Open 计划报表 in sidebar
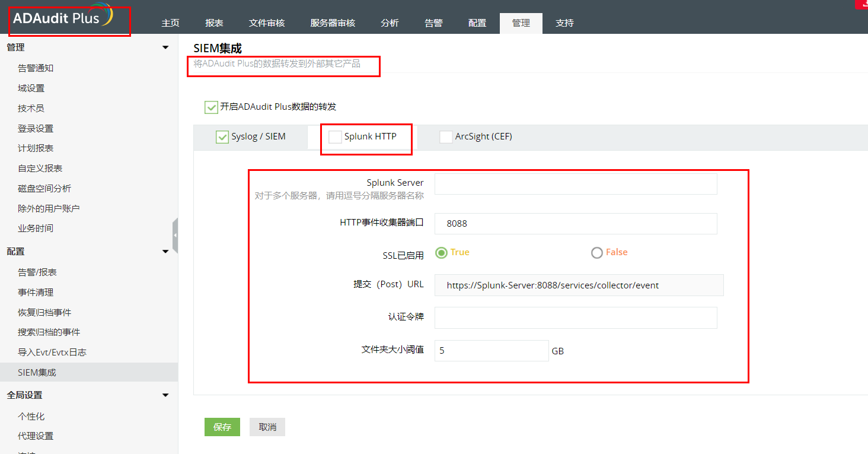Image resolution: width=868 pixels, height=454 pixels. (x=36, y=148)
